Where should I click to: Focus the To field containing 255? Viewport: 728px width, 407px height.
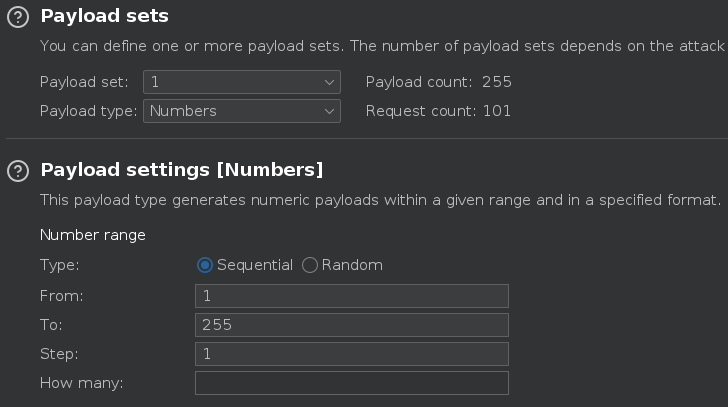(x=351, y=325)
